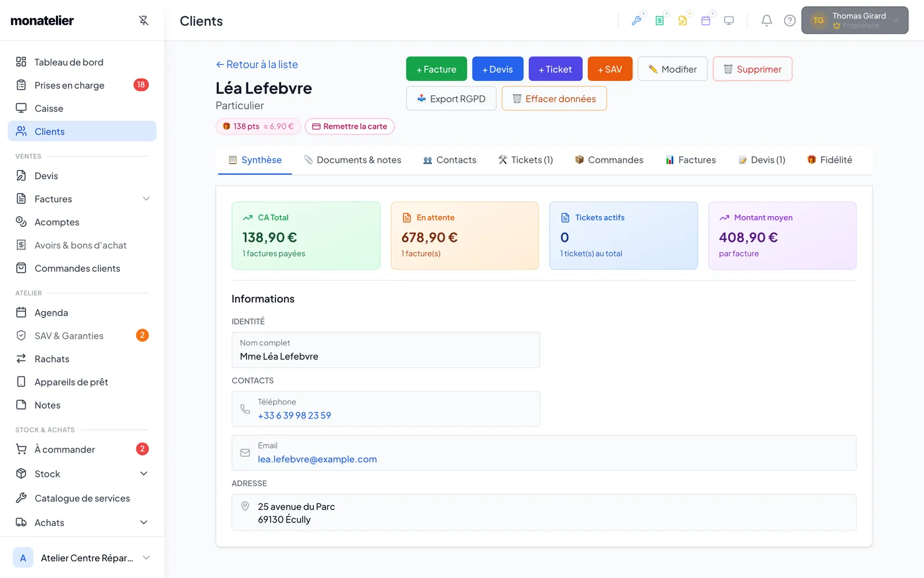The image size is (924, 578).
Task: Switch to Tickets (1) tab
Action: click(526, 160)
